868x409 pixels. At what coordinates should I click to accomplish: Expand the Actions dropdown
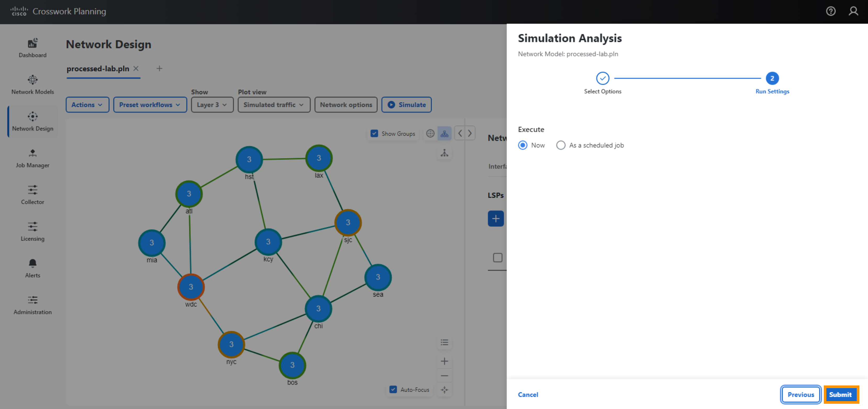coord(87,105)
